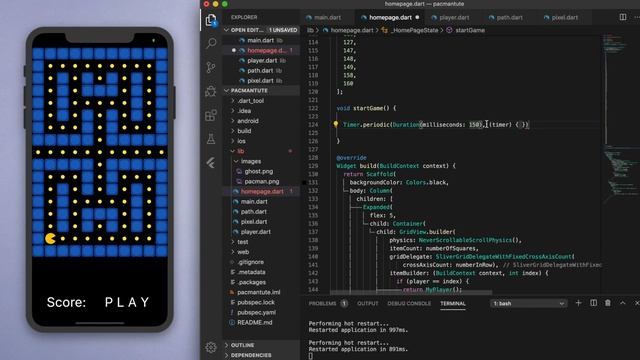
Task: Click startGame in the breadcrumb
Action: pos(470,30)
